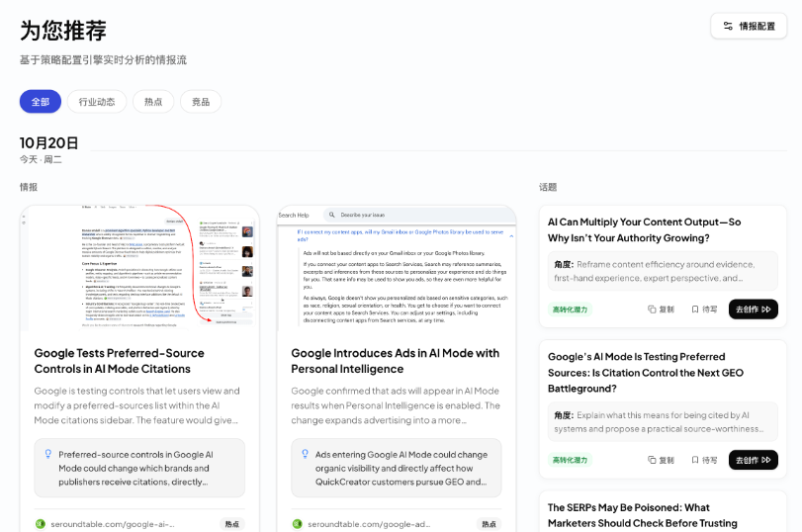The image size is (802, 532).
Task: Mark Preferred Sources GEO topic as 待写
Action: 704,461
